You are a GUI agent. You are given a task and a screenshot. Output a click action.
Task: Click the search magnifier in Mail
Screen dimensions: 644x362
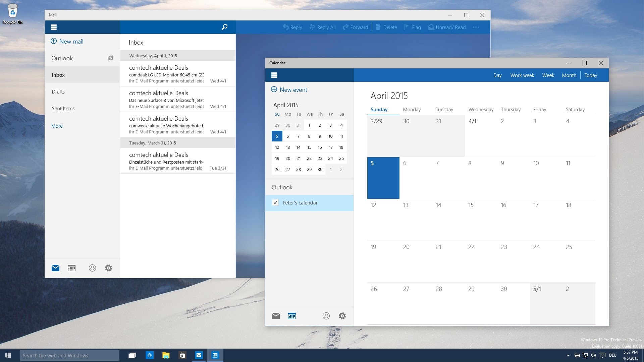coord(224,27)
